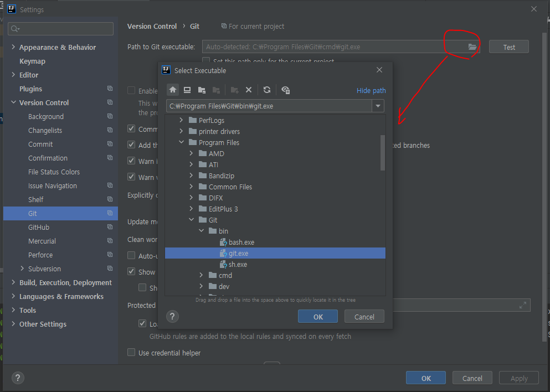Viewport: 550px width, 392px height.
Task: Click project-scope icon beside Changelists
Action: point(110,130)
